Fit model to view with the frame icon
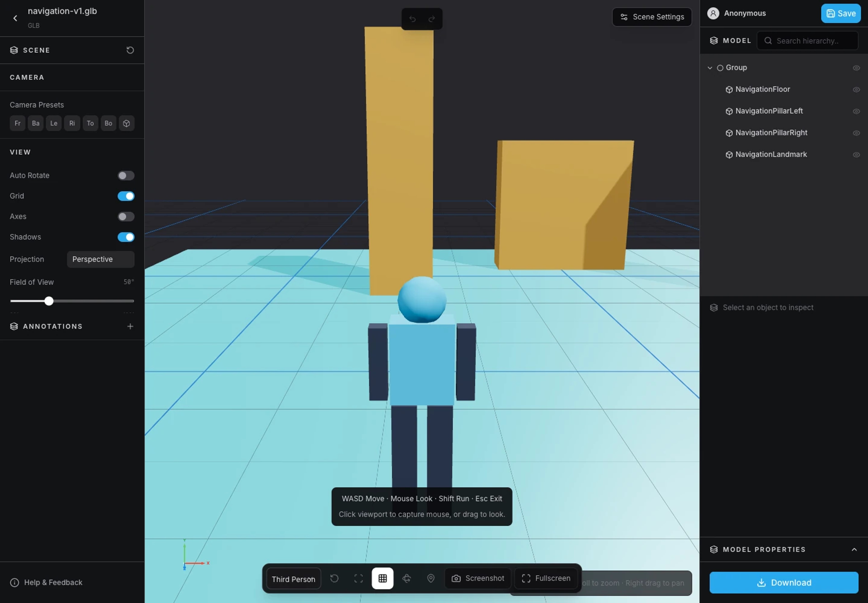 coord(359,578)
